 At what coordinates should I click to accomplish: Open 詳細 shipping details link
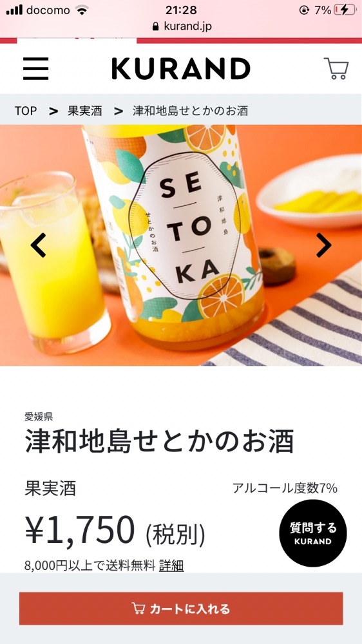171,565
